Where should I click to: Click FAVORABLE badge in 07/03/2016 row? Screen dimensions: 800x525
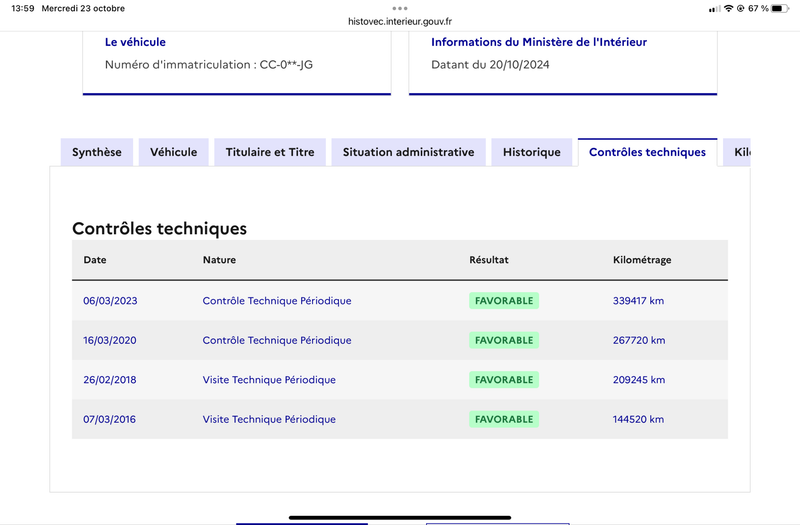tap(504, 419)
